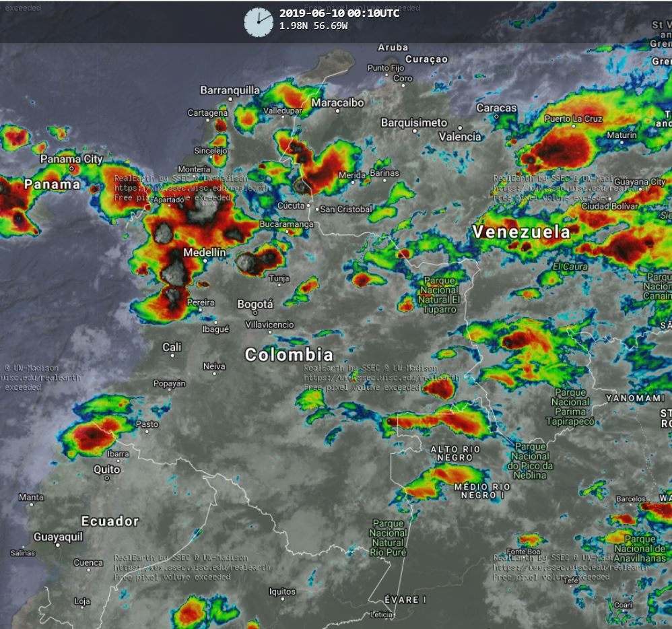Click the clock icon in the header
The image size is (672, 629).
coord(258,22)
